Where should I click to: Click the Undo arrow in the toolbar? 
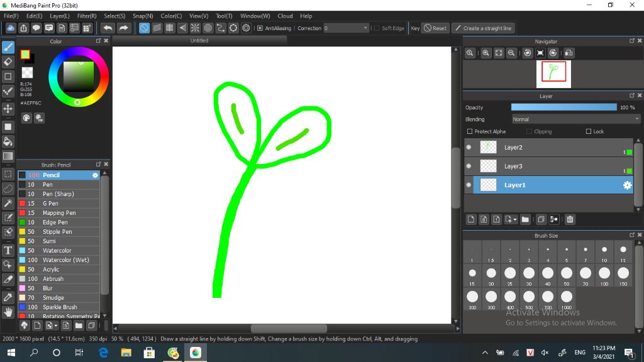(108, 28)
